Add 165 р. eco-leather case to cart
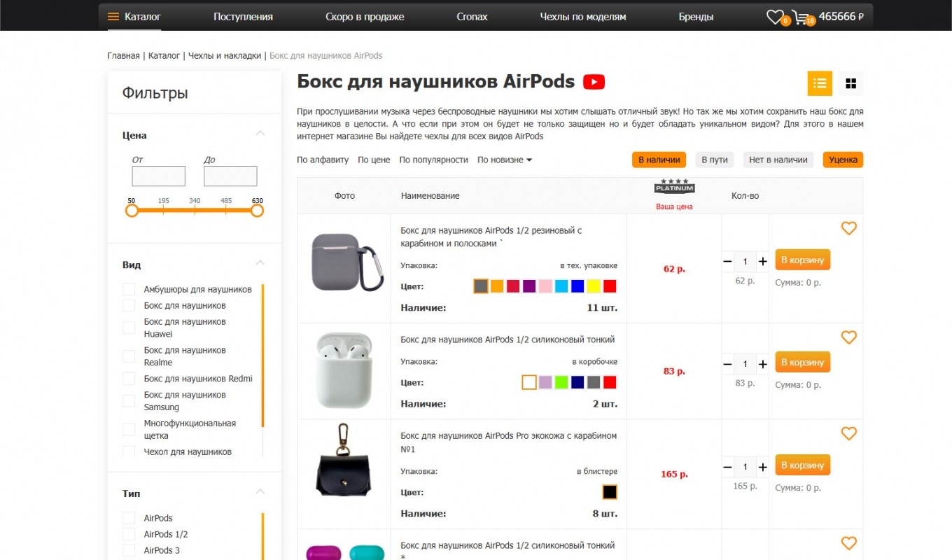This screenshot has width=952, height=560. click(802, 465)
